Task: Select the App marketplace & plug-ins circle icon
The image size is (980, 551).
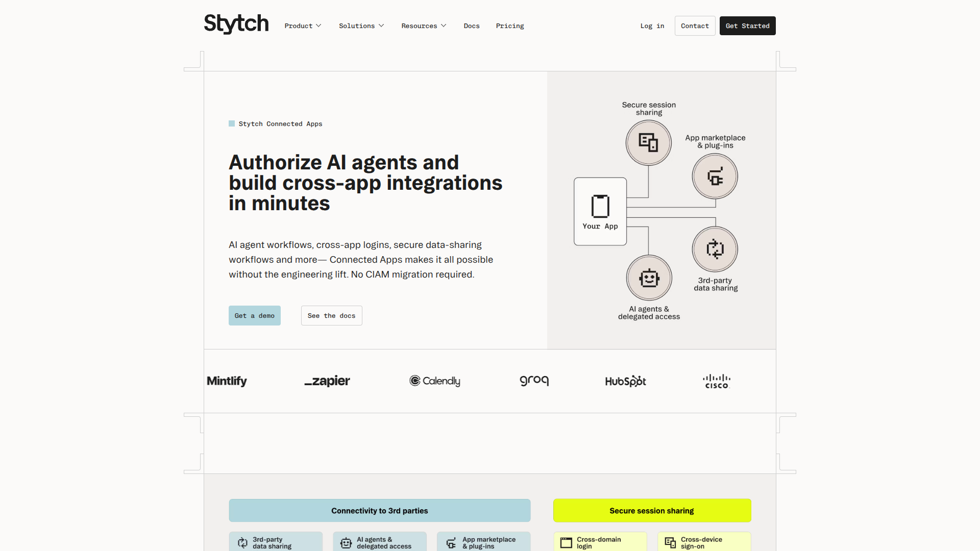Action: (x=714, y=176)
